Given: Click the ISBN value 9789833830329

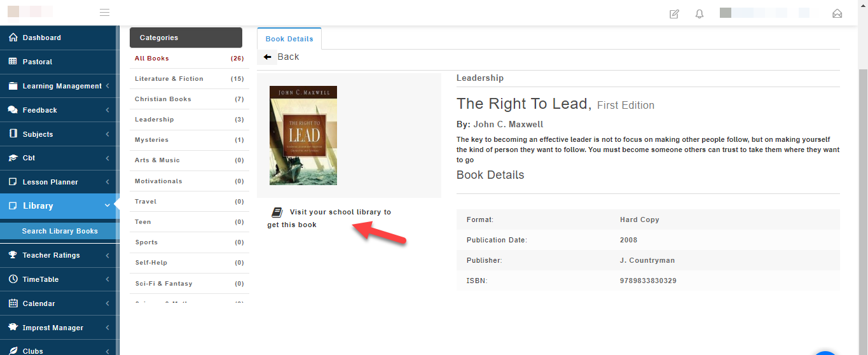Looking at the screenshot, I should pyautogui.click(x=648, y=281).
